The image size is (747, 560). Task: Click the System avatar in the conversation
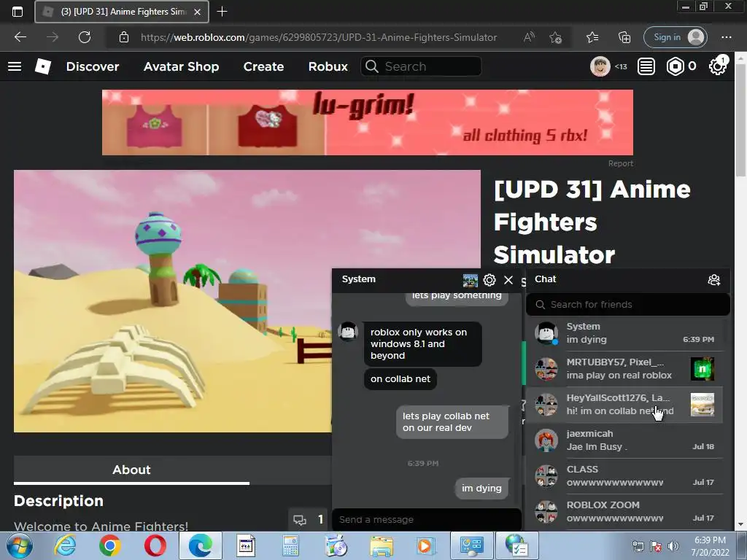point(348,332)
